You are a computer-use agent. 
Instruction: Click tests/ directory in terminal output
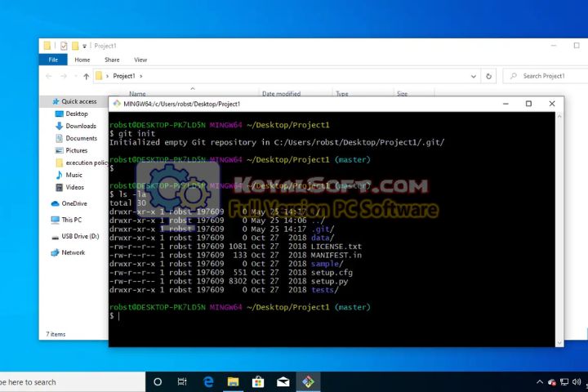click(x=325, y=290)
